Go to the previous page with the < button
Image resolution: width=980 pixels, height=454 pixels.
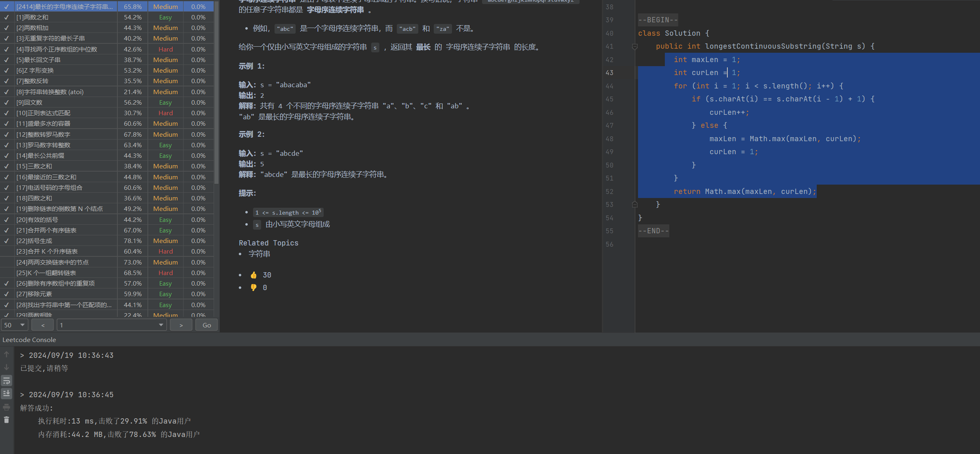point(43,325)
